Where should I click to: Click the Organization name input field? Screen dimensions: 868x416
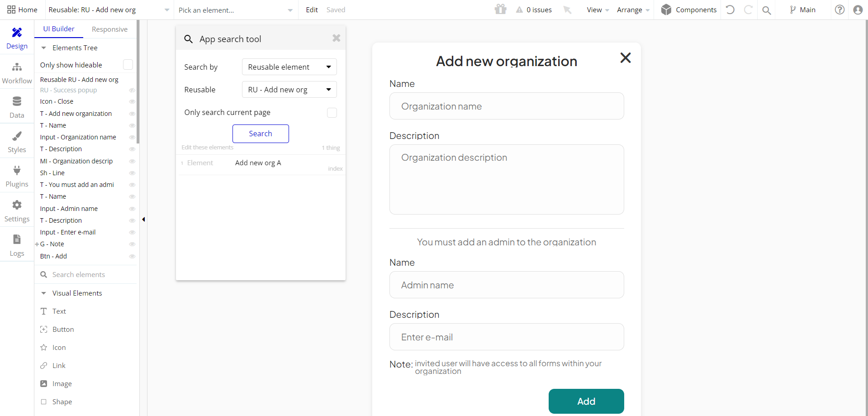[x=506, y=106]
